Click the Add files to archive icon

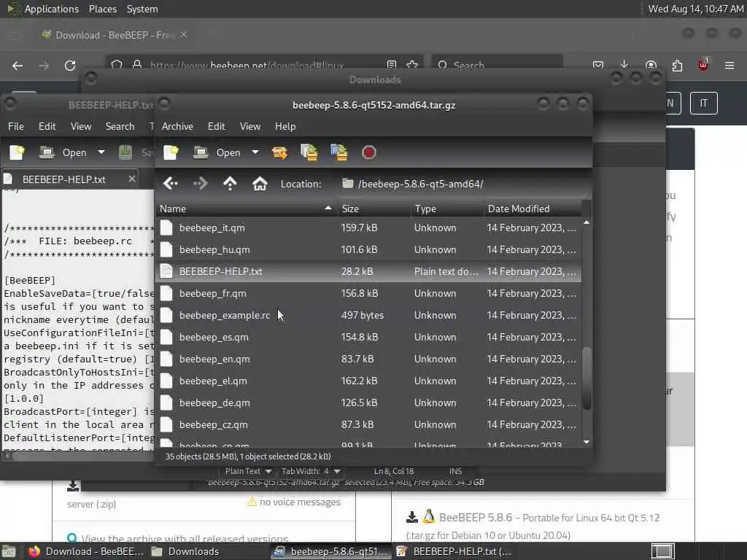click(x=309, y=152)
